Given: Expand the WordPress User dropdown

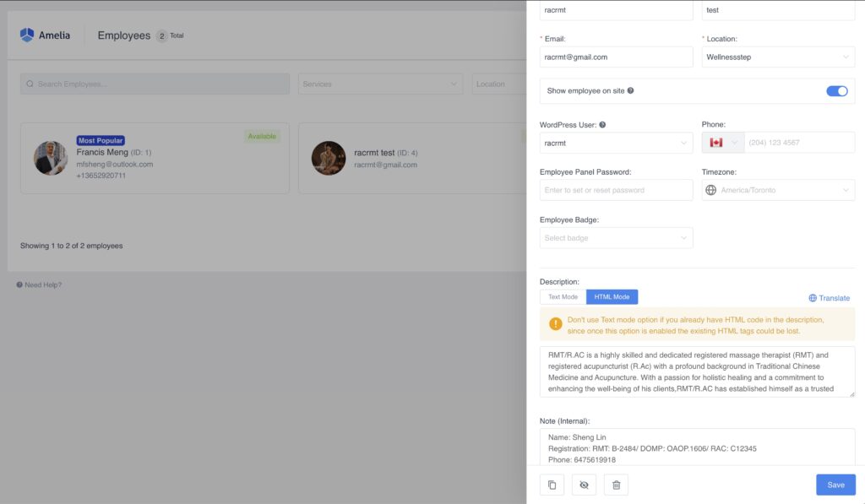Looking at the screenshot, I should pyautogui.click(x=616, y=143).
